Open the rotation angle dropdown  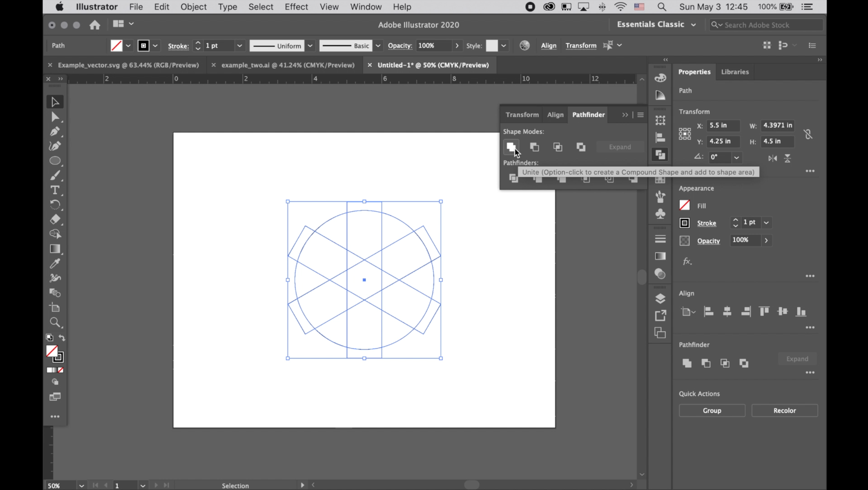[736, 157]
